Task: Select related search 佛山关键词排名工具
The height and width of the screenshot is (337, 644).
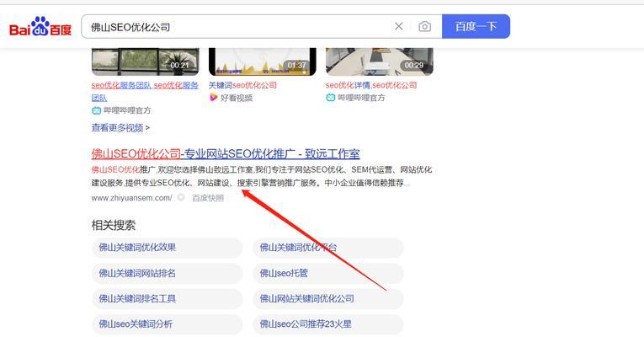Action: point(168,299)
